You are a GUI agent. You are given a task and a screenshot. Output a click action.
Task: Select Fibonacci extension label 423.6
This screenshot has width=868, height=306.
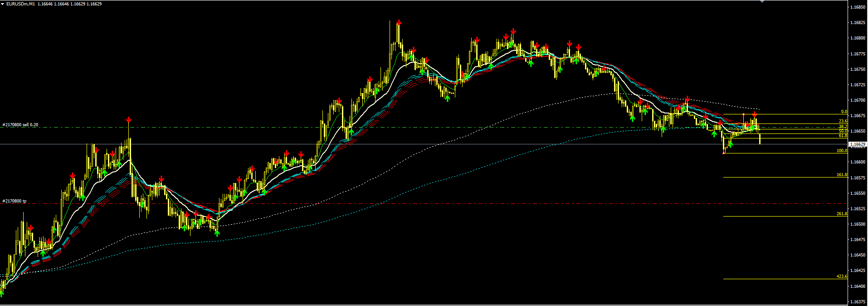point(842,276)
